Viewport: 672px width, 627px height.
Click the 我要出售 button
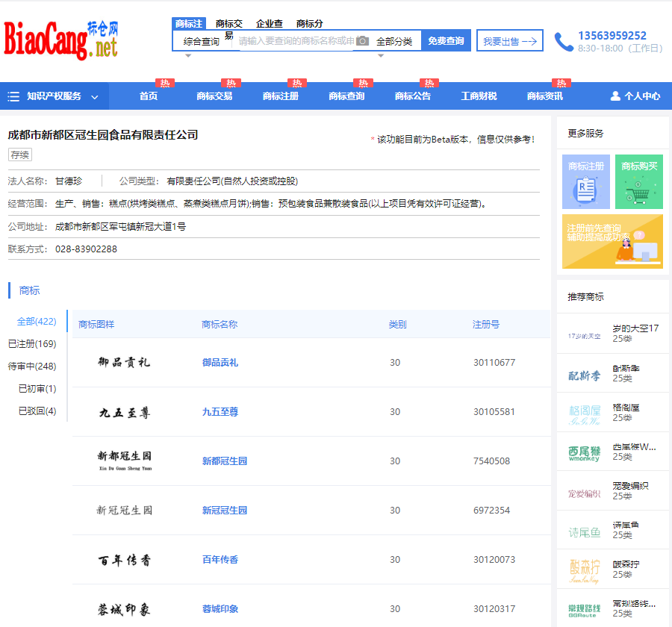tap(509, 41)
